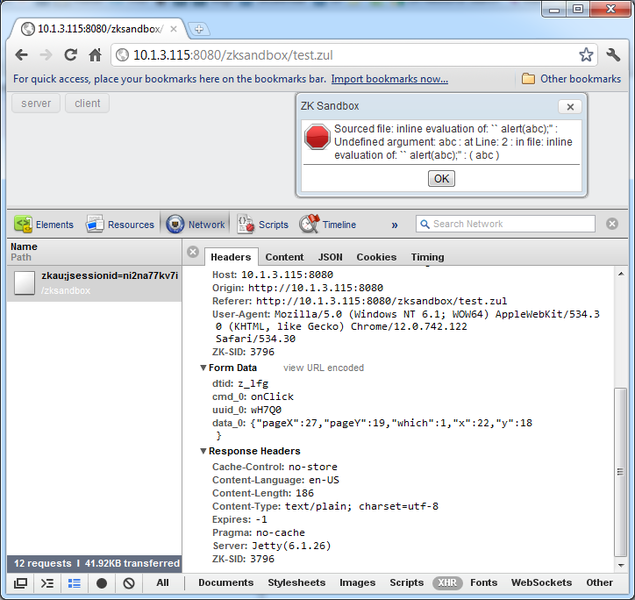Switch to the Content tab
Viewport: 635px width, 600px height.
click(x=284, y=257)
